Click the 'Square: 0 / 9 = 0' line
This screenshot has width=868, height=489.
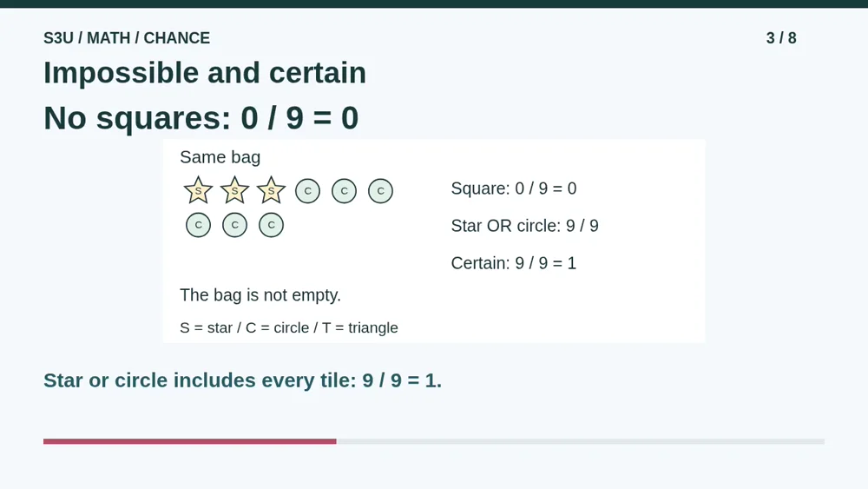pyautogui.click(x=514, y=188)
